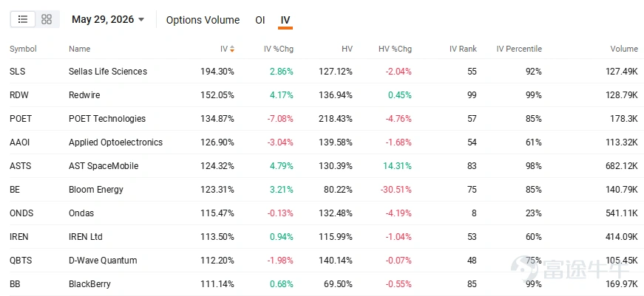This screenshot has width=644, height=296.
Task: Click the IV column sort arrows
Action: [x=232, y=49]
